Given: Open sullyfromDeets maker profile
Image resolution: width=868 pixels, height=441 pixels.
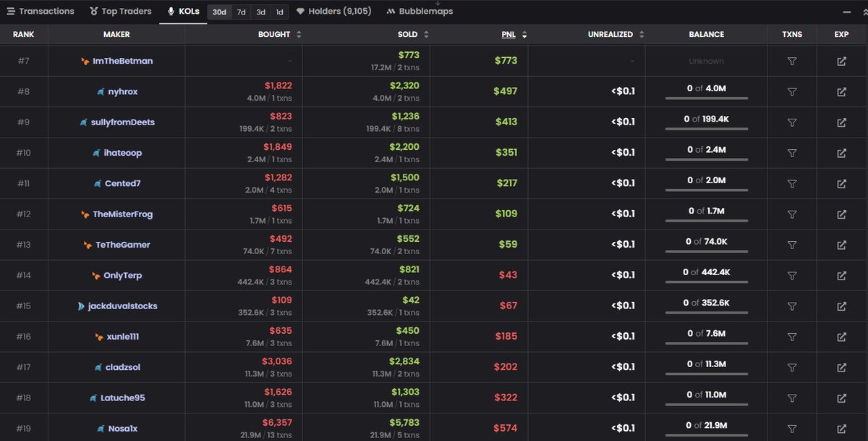Looking at the screenshot, I should tap(116, 122).
